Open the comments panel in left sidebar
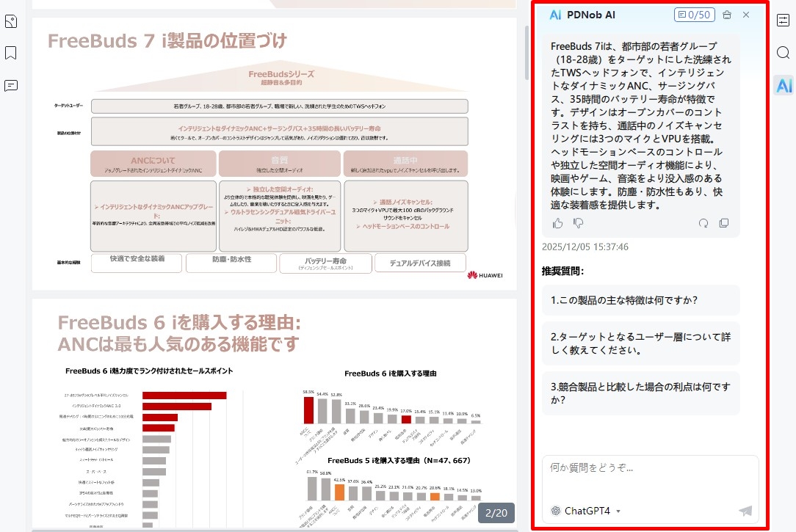796x532 pixels. (11, 85)
